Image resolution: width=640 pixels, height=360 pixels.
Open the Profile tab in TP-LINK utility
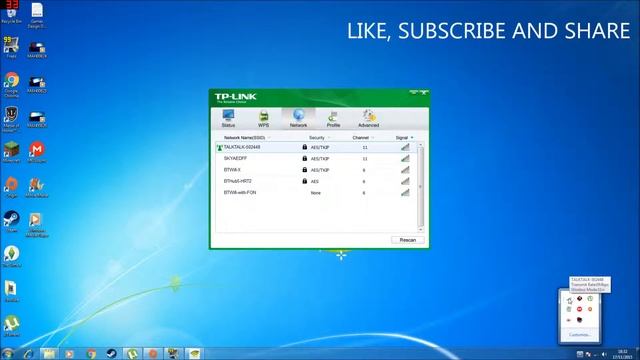click(x=333, y=119)
